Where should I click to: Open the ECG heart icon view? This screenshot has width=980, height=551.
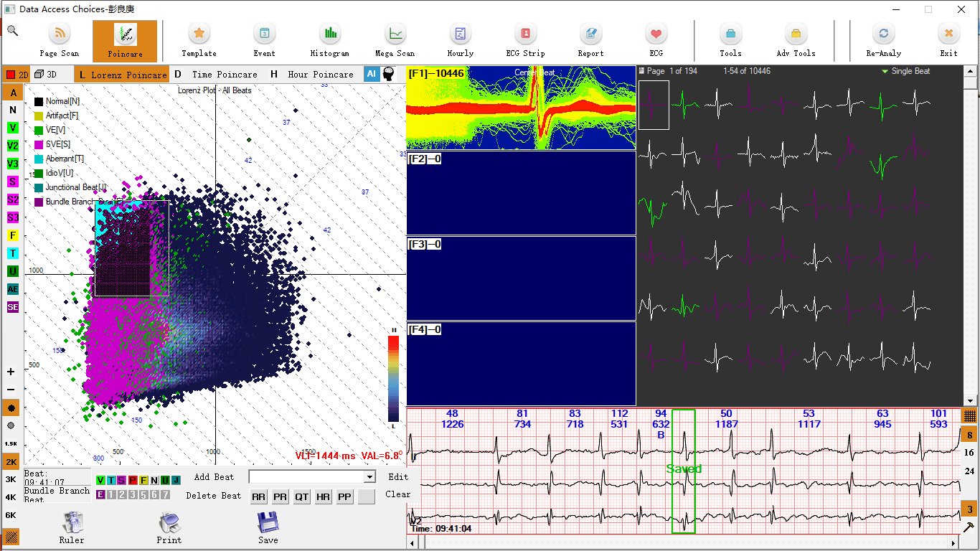[656, 40]
